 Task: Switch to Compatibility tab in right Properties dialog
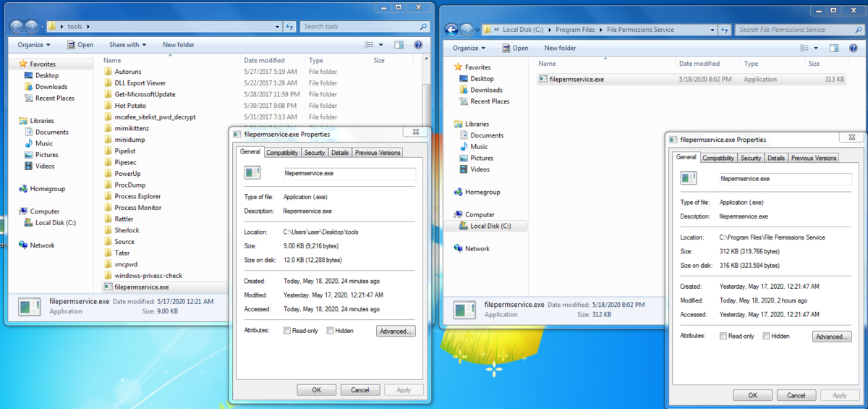[x=718, y=158]
